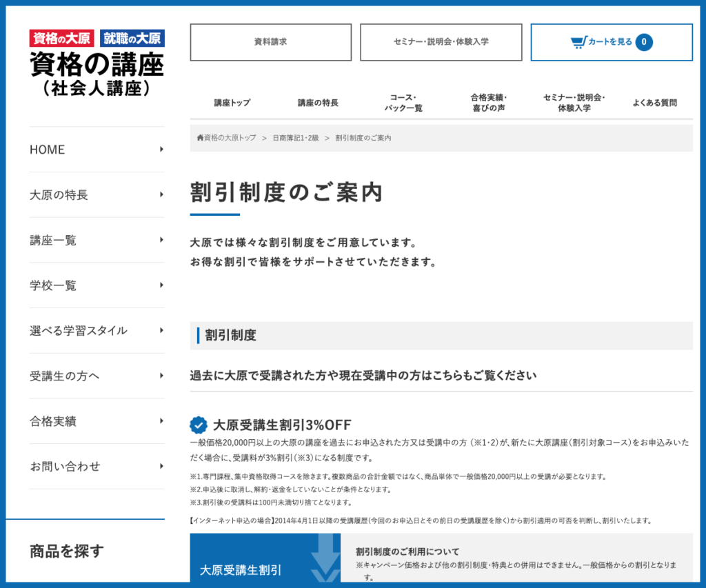Click the 就職の大原 blue logo badge
Screen dimensions: 706x588
132,39
